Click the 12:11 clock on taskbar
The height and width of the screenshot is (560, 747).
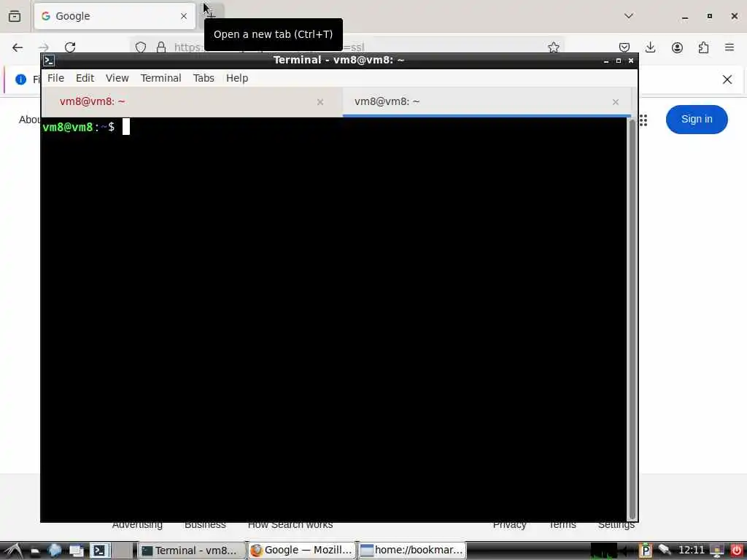[692, 550]
